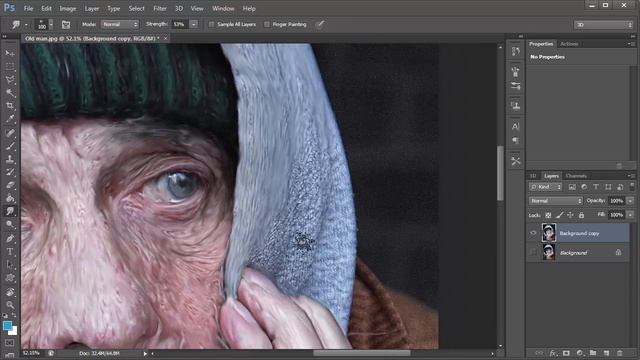
Task: Select the Smudge tool in toolbox
Action: click(10, 211)
